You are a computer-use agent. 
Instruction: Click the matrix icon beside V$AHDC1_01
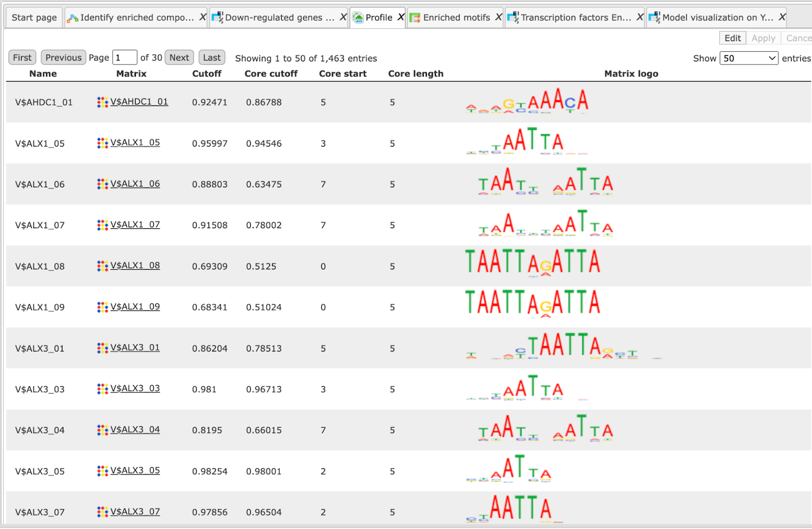click(x=103, y=102)
